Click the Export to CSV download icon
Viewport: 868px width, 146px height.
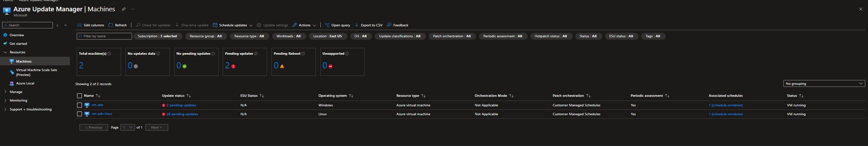(x=357, y=25)
